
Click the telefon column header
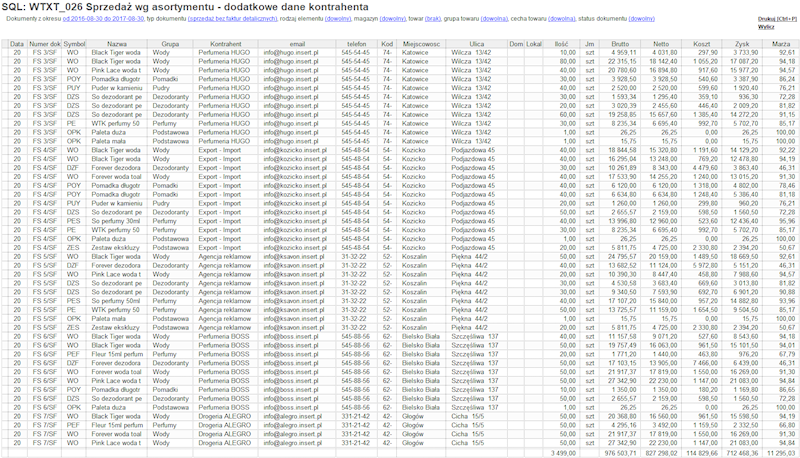[357, 44]
